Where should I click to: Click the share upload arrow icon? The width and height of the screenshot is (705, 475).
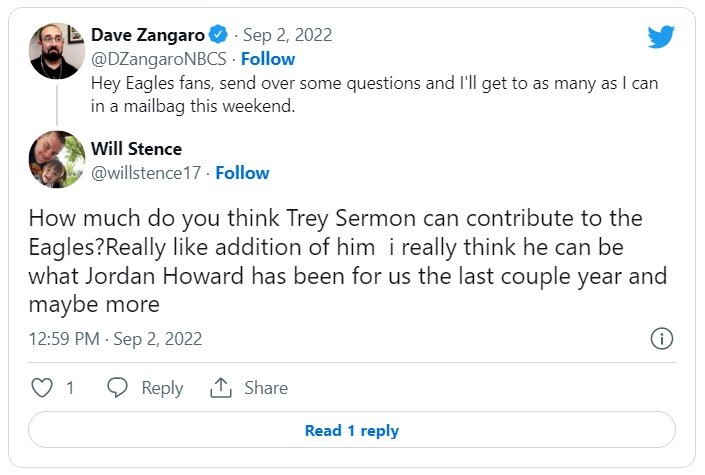coord(221,388)
